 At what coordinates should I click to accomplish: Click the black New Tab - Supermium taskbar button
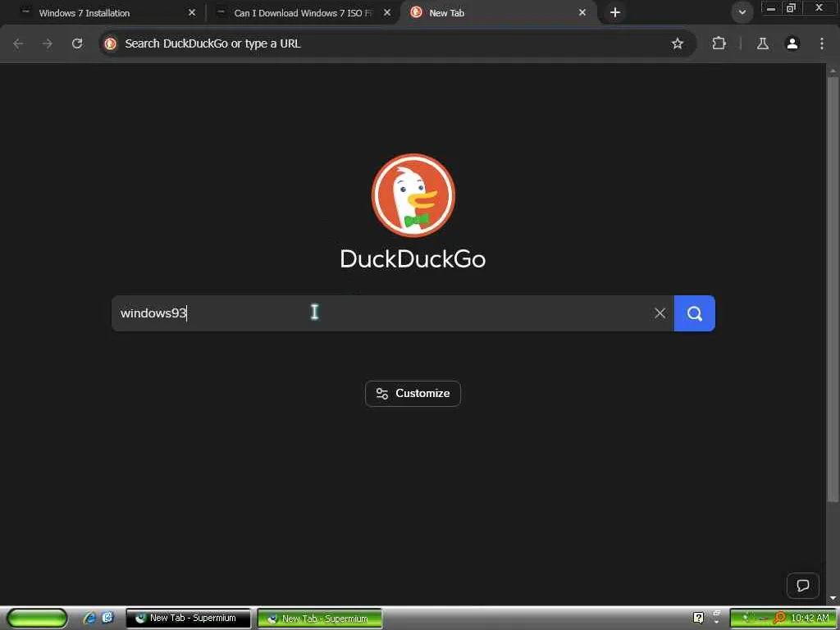pyautogui.click(x=188, y=619)
